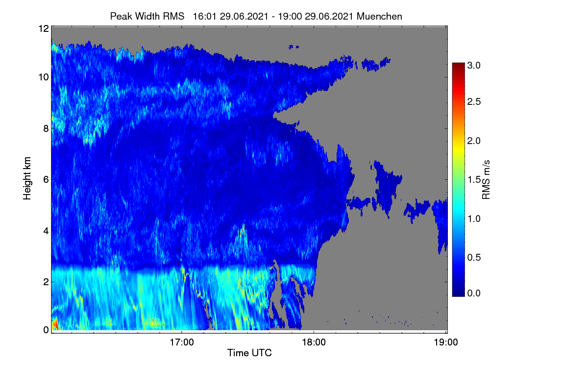The image size is (588, 392).
Task: Click the '12' height tick label
Action: coord(43,28)
